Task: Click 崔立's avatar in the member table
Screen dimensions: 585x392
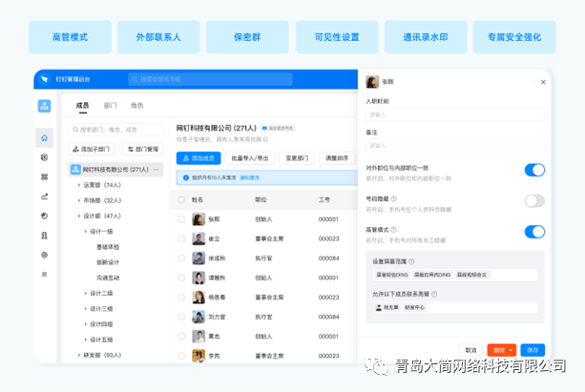Action: coord(198,238)
